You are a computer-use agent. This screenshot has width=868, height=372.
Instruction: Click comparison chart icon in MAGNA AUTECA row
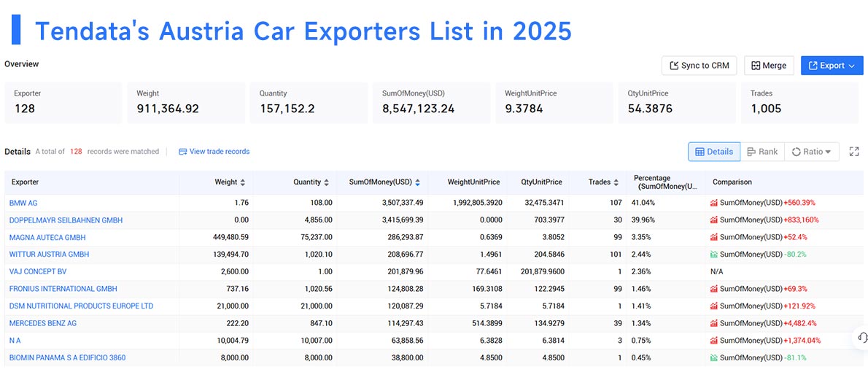click(x=714, y=238)
